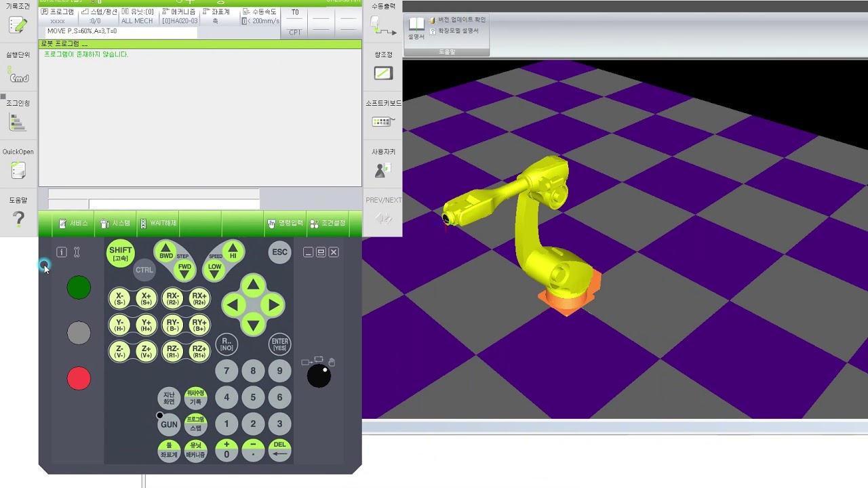The image size is (868, 488).
Task: Toggle the GUN key
Action: (169, 424)
